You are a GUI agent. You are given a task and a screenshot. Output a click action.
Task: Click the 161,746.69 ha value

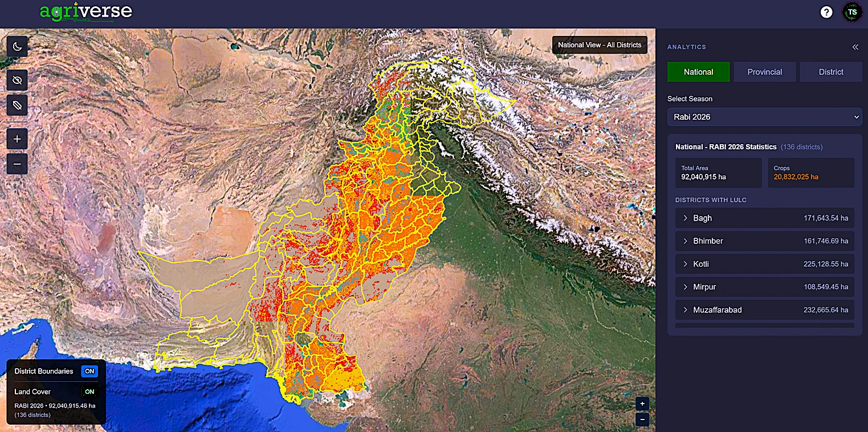[826, 241]
